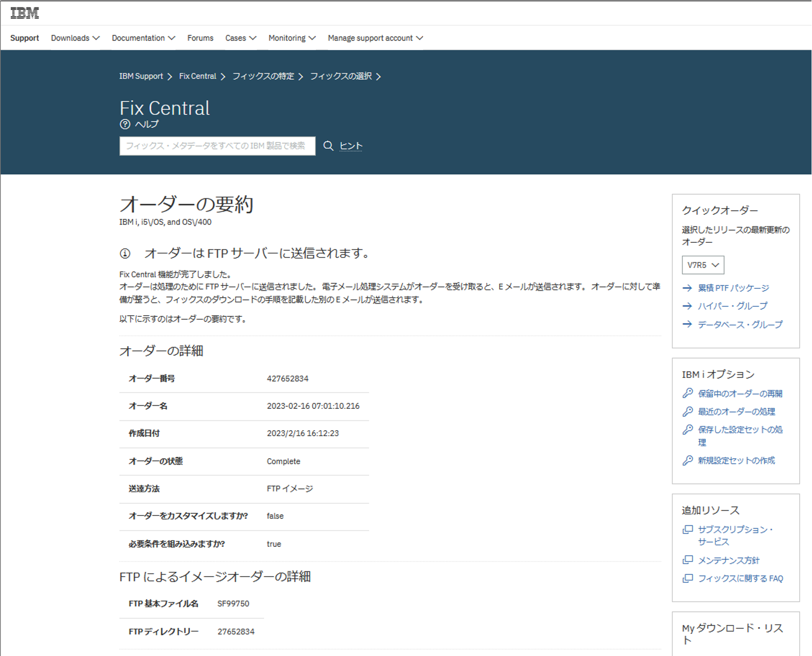Click the オーダーの要約 heading
812x656 pixels.
[x=186, y=204]
